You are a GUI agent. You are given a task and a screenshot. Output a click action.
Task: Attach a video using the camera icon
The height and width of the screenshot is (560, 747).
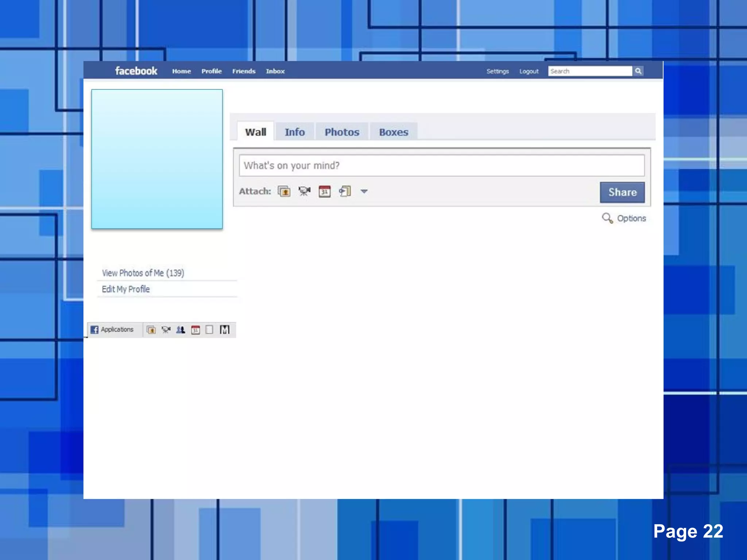tap(304, 191)
